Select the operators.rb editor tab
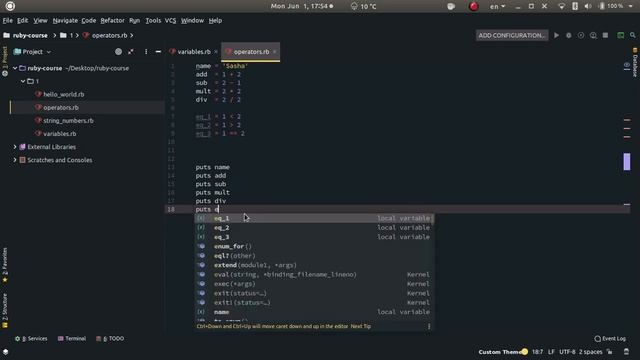 [x=251, y=52]
